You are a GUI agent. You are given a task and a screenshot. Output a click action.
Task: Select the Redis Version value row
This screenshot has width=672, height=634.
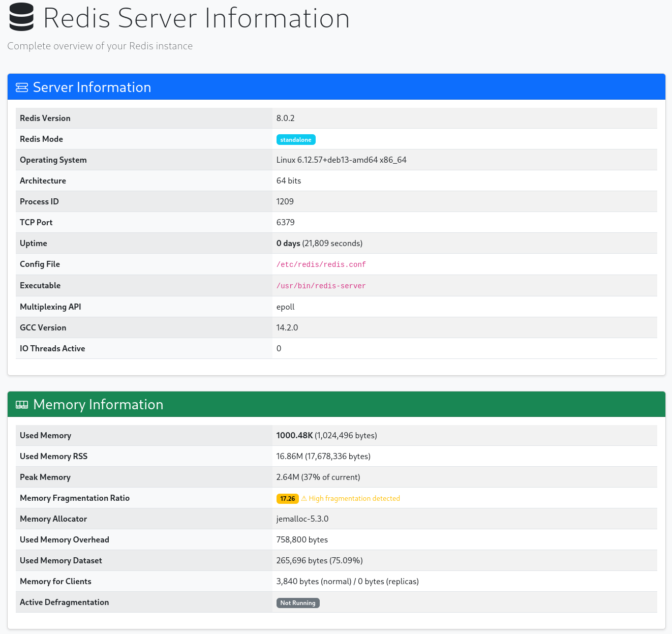285,118
